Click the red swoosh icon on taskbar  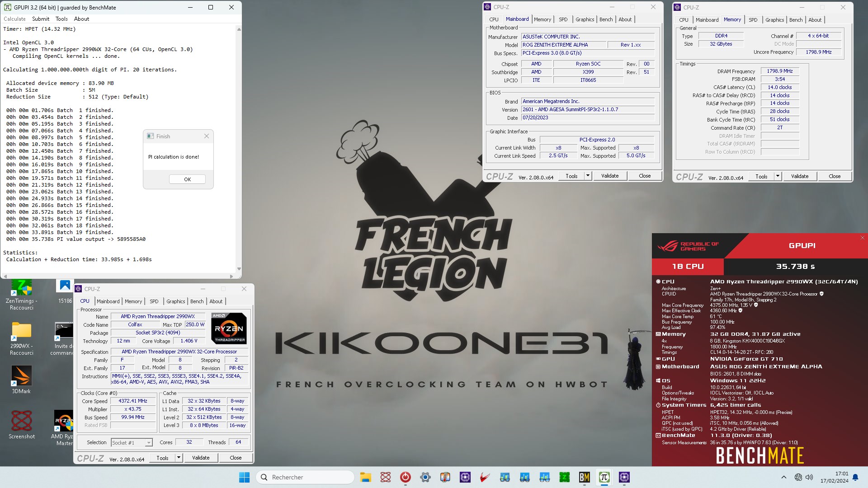(x=485, y=477)
